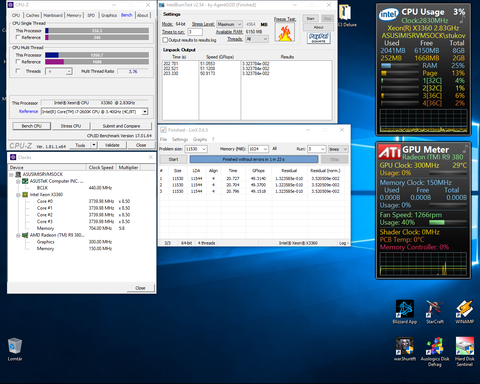The width and height of the screenshot is (480, 384).
Task: Click Submit and Compare button
Action: click(121, 126)
